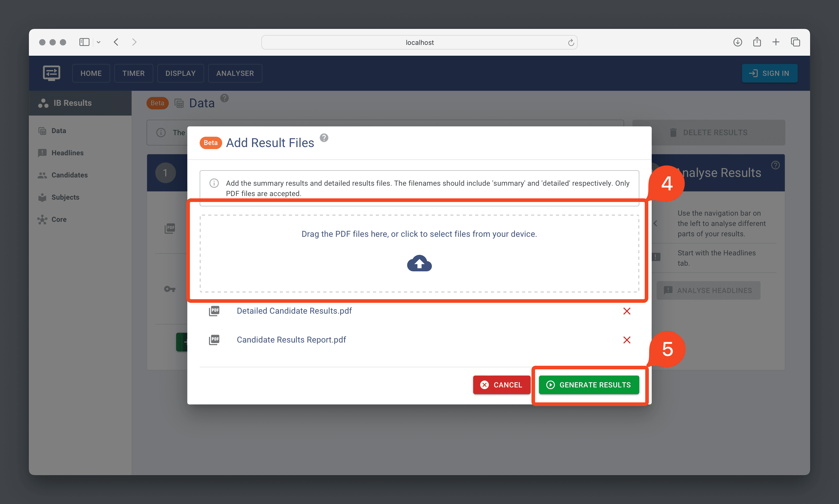Click the PDF icon for Candidate Results Report
839x504 pixels.
pyautogui.click(x=215, y=339)
